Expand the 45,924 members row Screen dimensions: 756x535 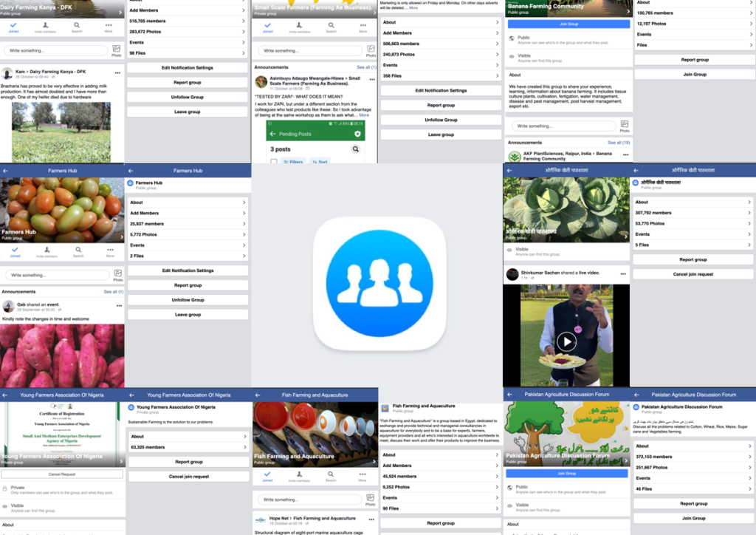(x=441, y=477)
